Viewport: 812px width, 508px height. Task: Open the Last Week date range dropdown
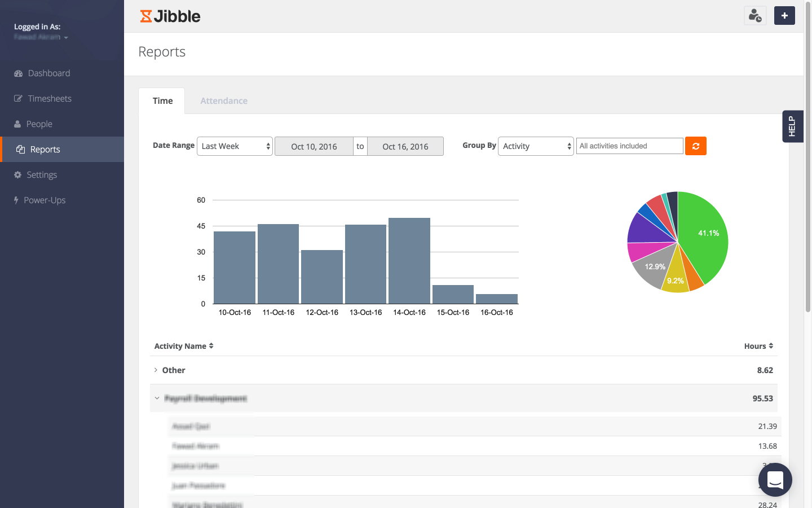pyautogui.click(x=235, y=146)
